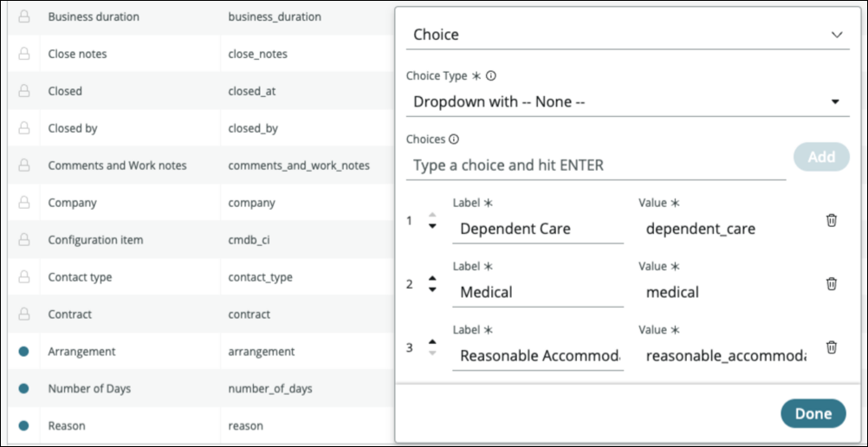Viewport: 868px width, 447px height.
Task: Move Medical choice up with arrow
Action: click(432, 279)
